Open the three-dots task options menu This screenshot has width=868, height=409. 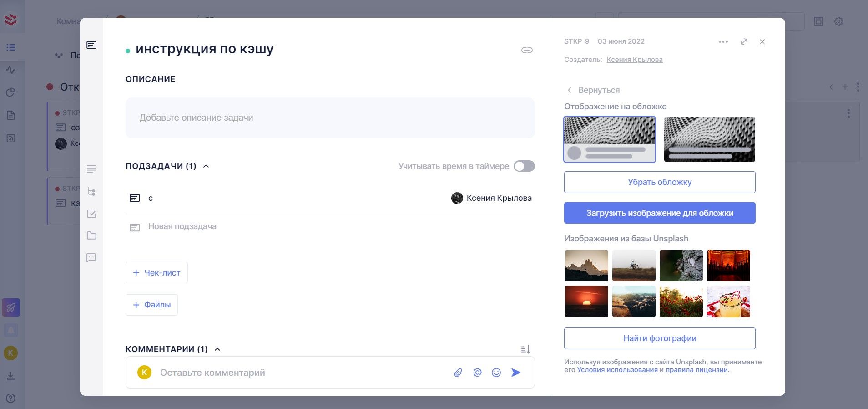coord(723,41)
